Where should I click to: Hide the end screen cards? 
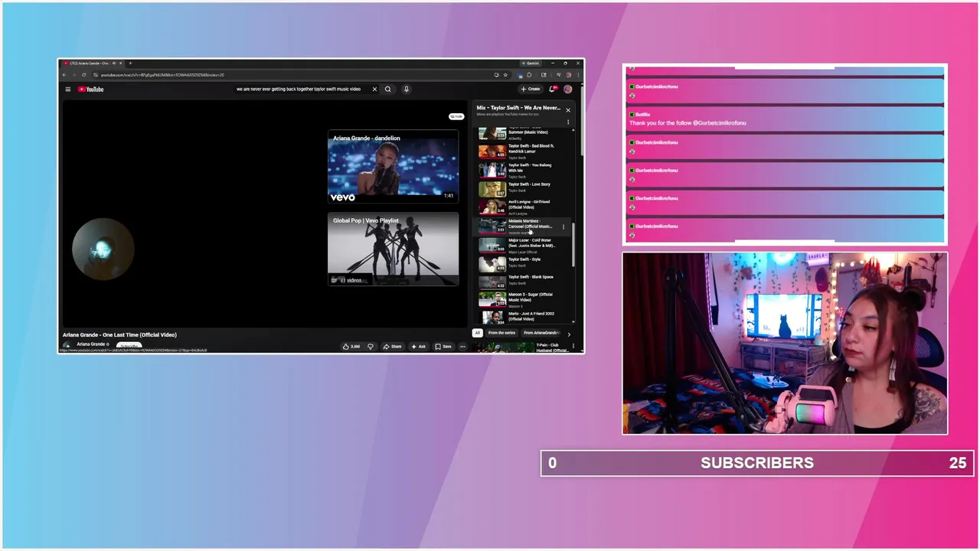pos(456,116)
